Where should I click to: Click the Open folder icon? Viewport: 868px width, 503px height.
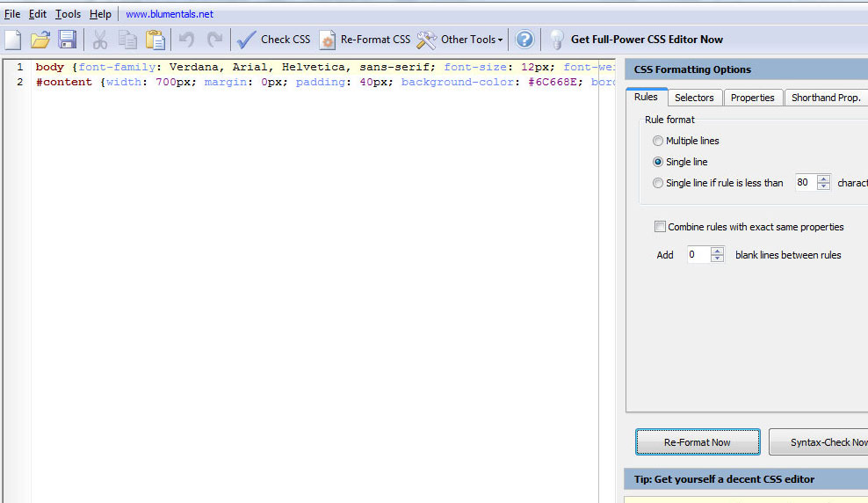pyautogui.click(x=40, y=40)
